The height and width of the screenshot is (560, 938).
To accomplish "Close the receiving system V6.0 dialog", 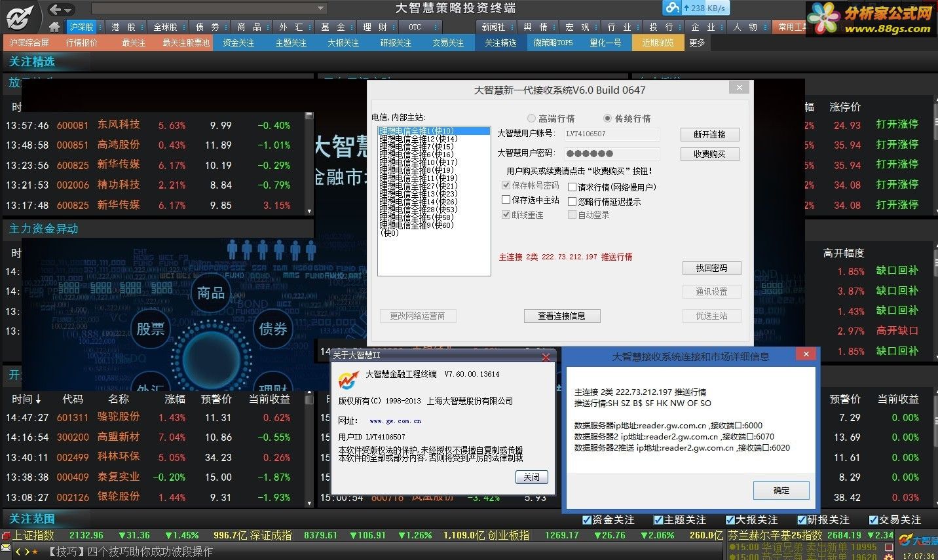I will [x=739, y=87].
